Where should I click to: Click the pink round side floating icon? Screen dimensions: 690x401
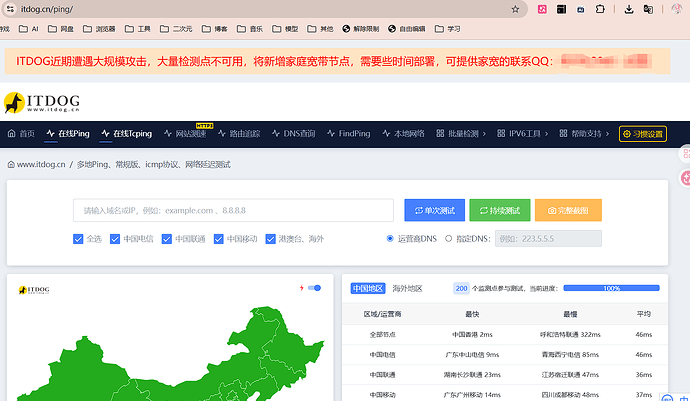(686, 178)
